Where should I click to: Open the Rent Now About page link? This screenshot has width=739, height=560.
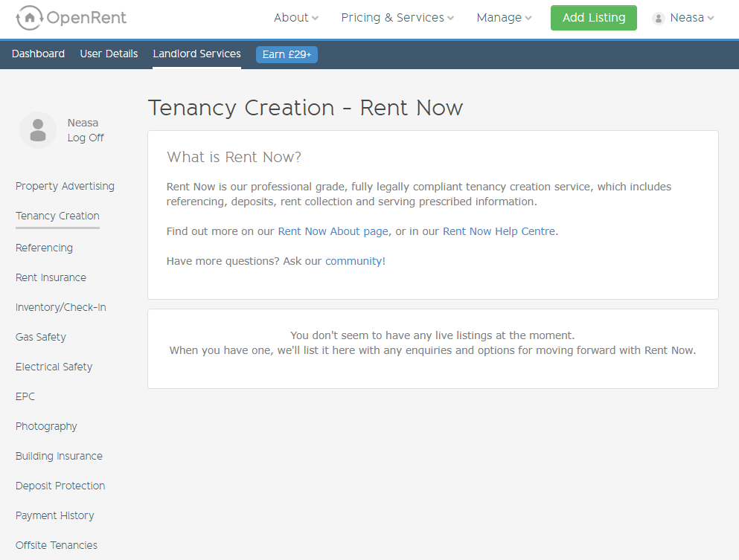click(x=333, y=231)
